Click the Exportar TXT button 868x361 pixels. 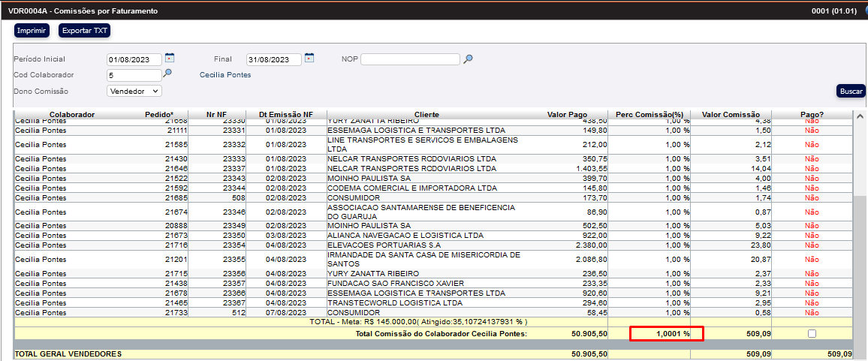pos(84,30)
